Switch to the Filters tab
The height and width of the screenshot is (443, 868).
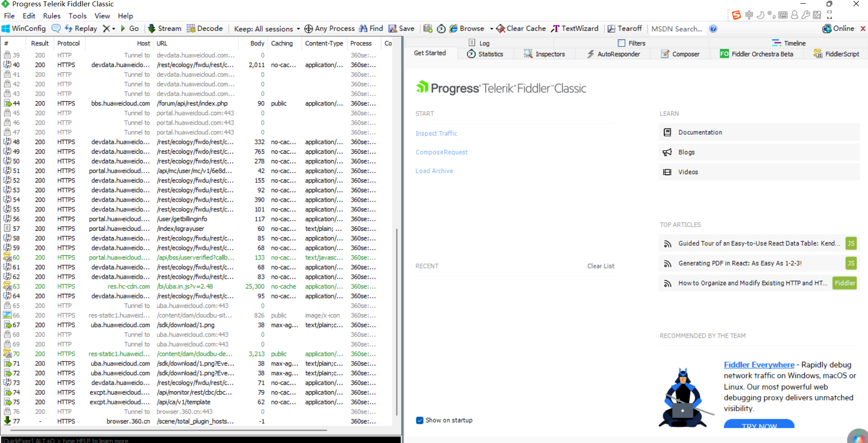[x=632, y=43]
